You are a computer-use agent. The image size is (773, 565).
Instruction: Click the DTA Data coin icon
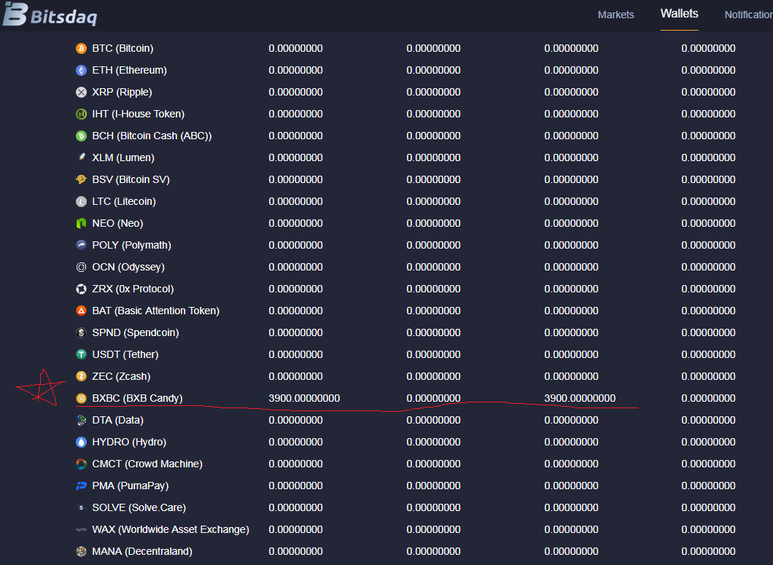[81, 420]
